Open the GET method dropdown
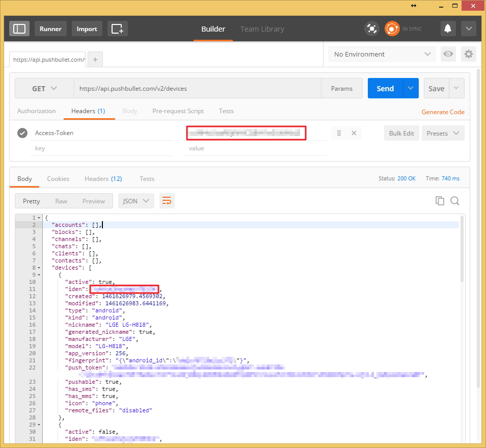The width and height of the screenshot is (486, 448). pyautogui.click(x=45, y=89)
